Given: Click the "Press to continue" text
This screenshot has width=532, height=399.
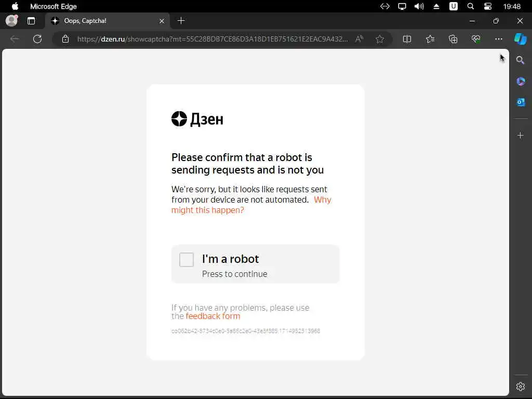Looking at the screenshot, I should click(x=234, y=274).
